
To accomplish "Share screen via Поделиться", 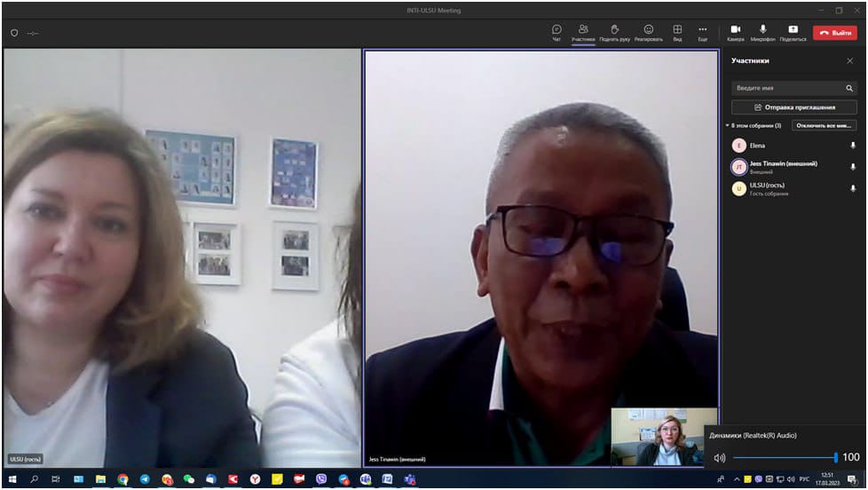I will (793, 33).
